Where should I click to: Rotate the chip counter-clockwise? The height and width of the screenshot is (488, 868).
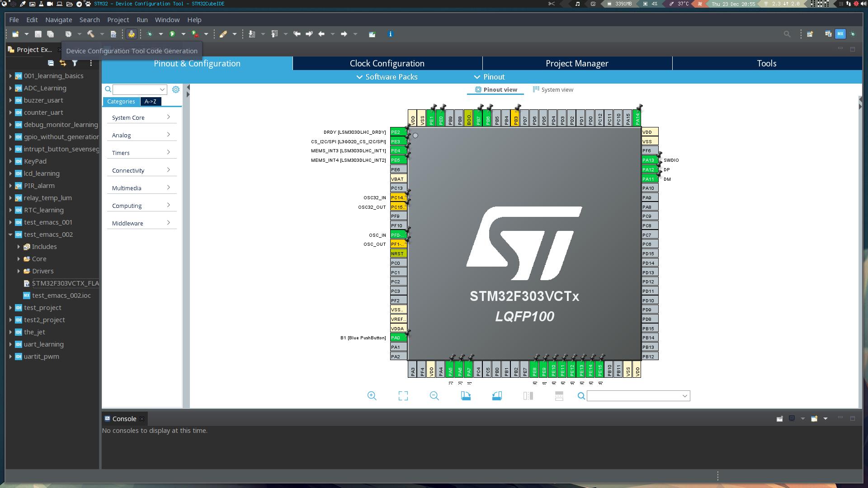pyautogui.click(x=497, y=396)
